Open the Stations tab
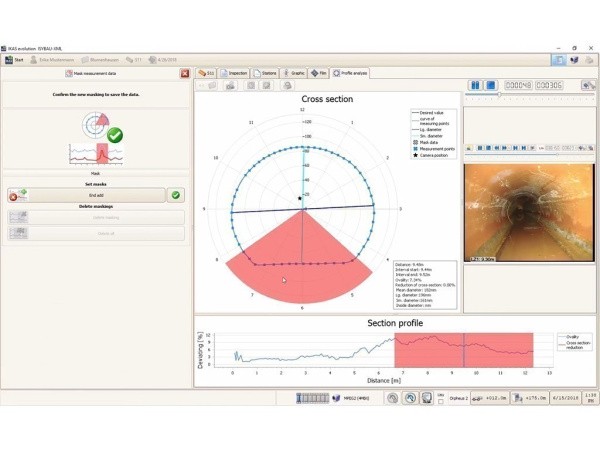 (x=266, y=73)
